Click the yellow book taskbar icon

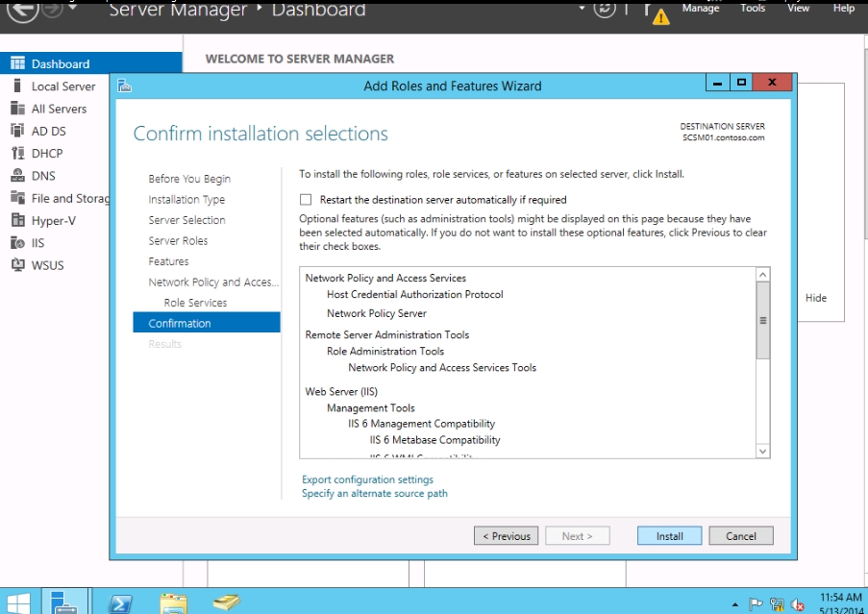pyautogui.click(x=227, y=602)
